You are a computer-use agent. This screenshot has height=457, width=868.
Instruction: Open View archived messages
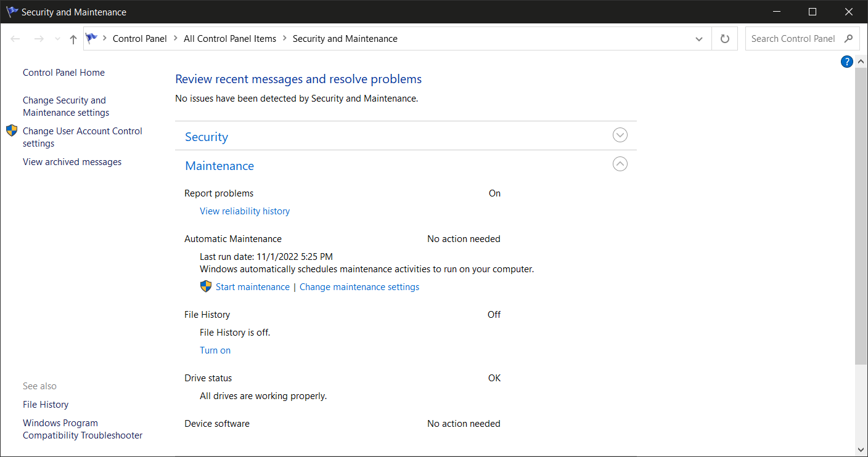click(x=72, y=162)
